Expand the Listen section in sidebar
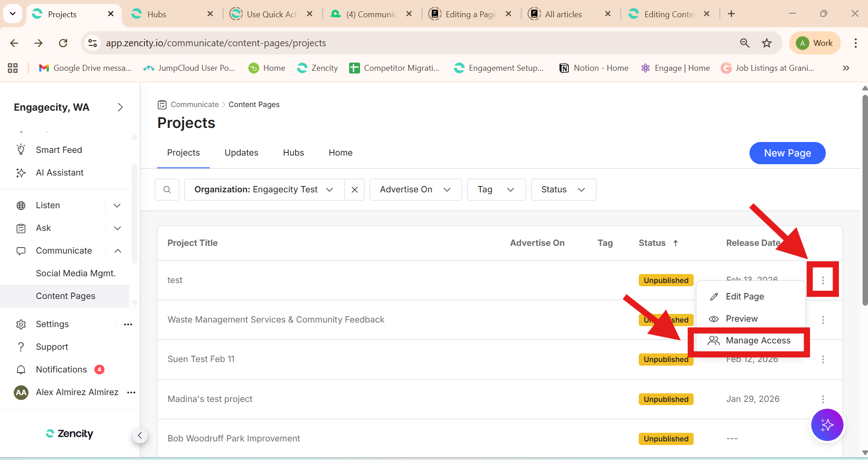The image size is (868, 460). point(117,206)
